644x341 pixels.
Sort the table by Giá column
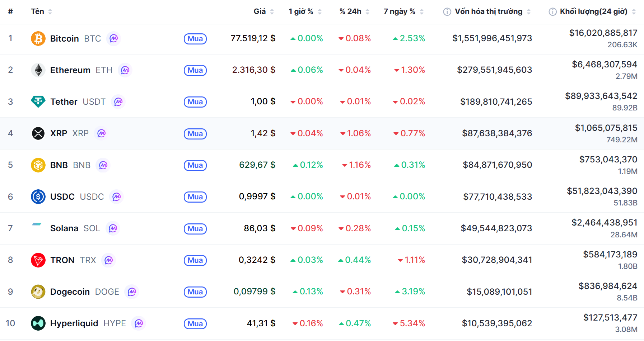[x=263, y=11]
